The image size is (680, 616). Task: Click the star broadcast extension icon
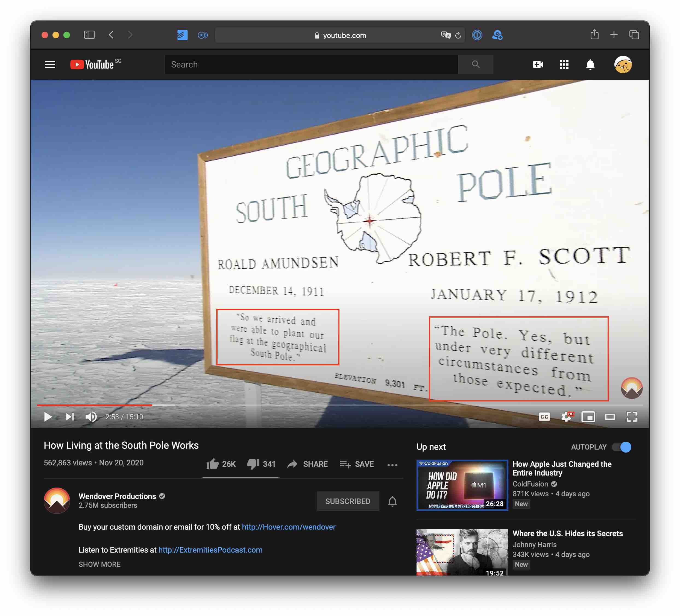tap(202, 35)
